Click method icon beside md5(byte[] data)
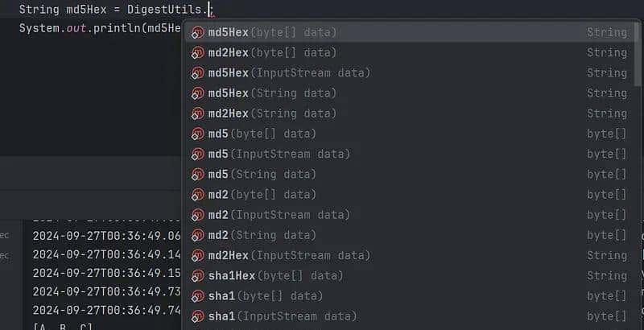 point(197,134)
